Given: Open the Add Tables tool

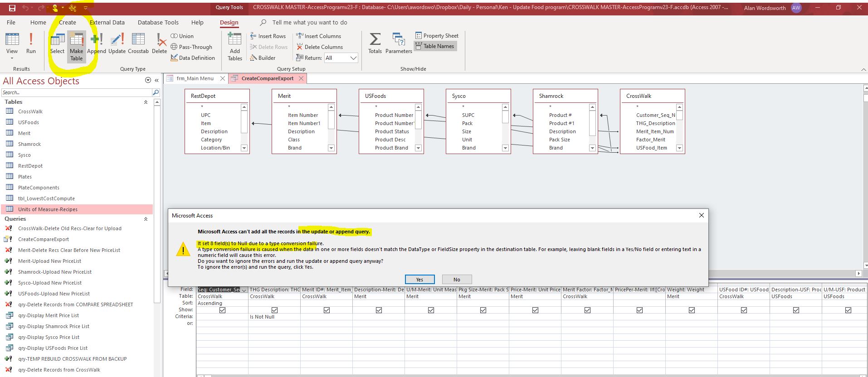Looking at the screenshot, I should click(234, 46).
